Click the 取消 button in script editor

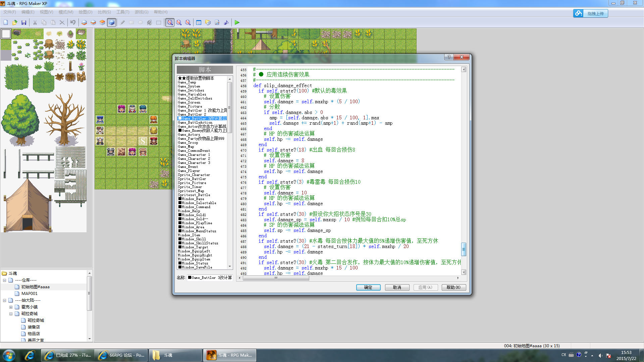tap(397, 287)
